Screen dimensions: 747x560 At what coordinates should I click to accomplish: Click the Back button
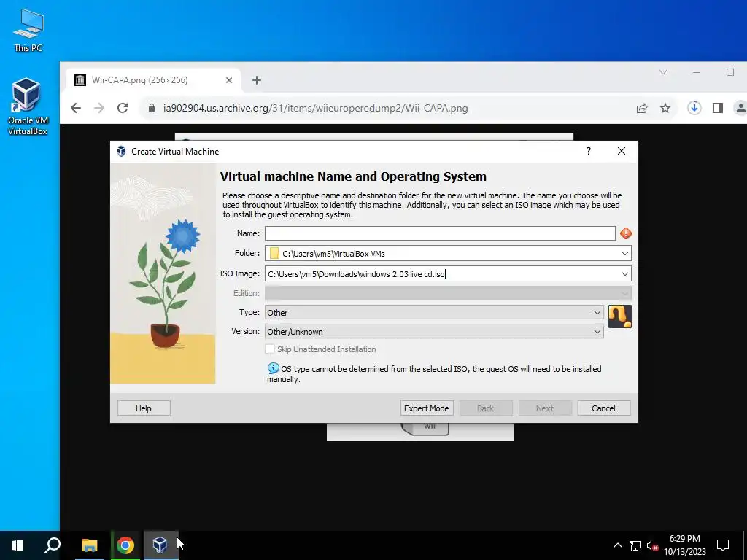tap(485, 408)
